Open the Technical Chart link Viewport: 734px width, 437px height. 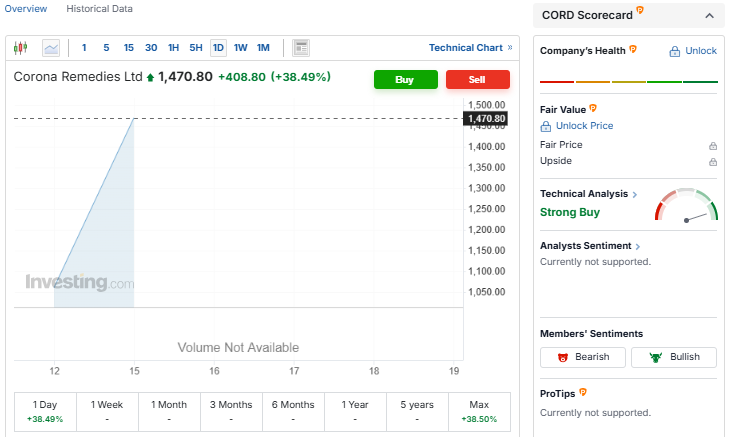pos(470,48)
